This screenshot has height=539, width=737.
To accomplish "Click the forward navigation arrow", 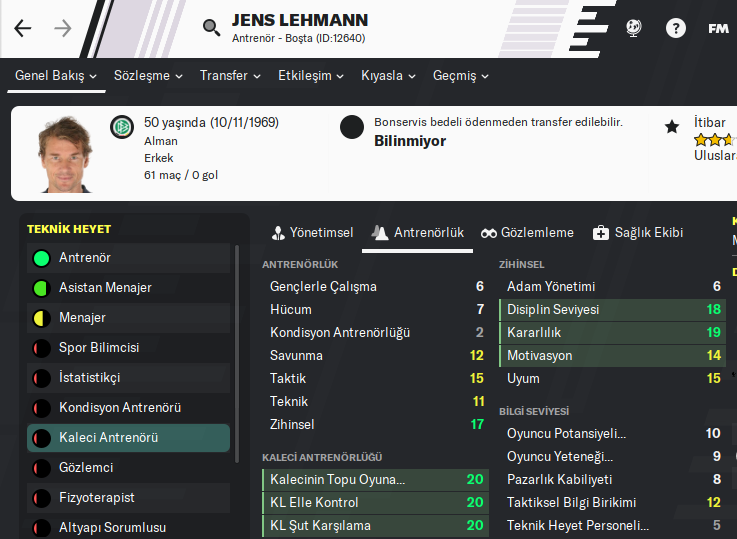I will 63,28.
